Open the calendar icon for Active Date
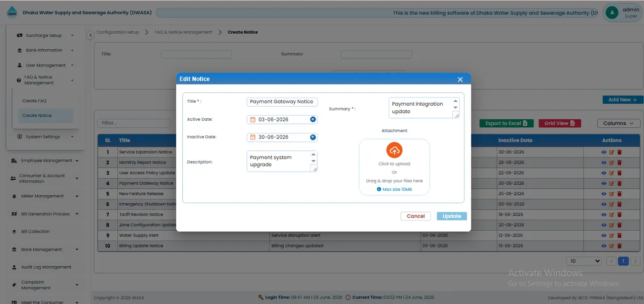The height and width of the screenshot is (304, 644). click(x=253, y=120)
